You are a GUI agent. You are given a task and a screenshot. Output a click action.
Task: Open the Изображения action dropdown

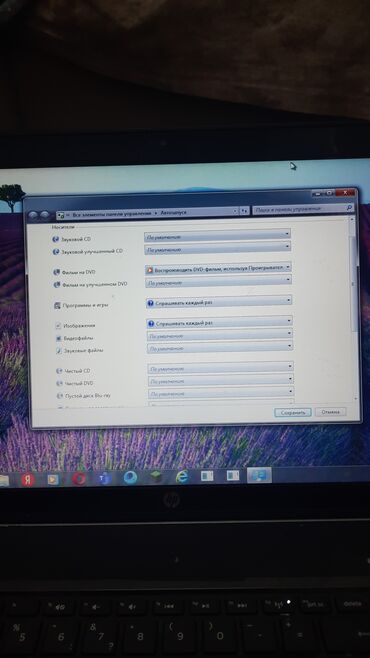point(219,323)
